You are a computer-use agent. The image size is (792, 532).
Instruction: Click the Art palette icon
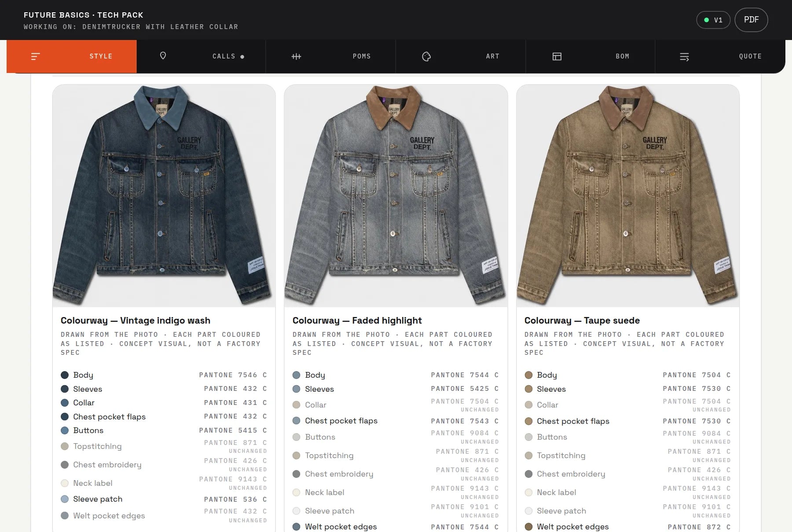[x=426, y=56]
